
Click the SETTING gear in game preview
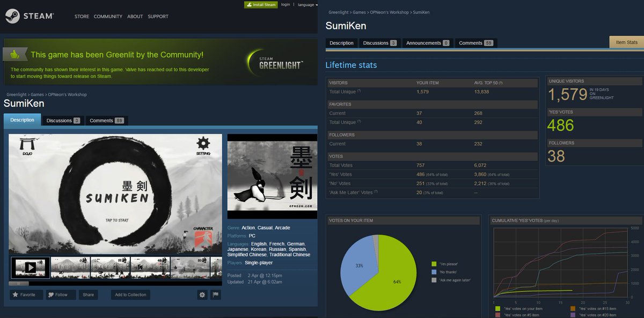(203, 146)
